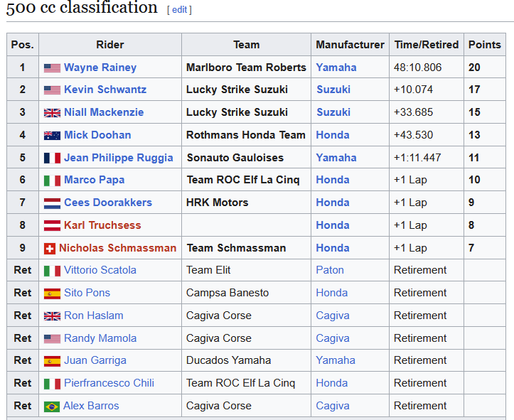Open Yamaha link in Ruggia row
This screenshot has width=514, height=420.
tap(336, 158)
